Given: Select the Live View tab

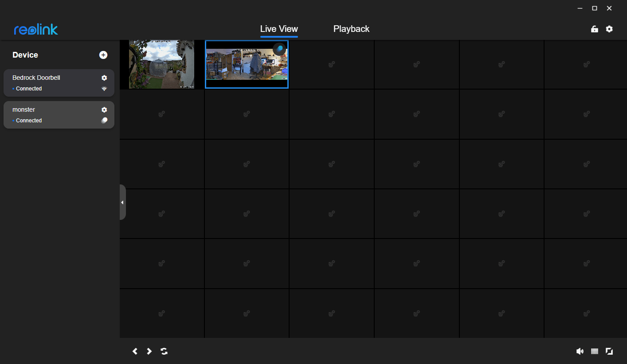Looking at the screenshot, I should coord(279,29).
